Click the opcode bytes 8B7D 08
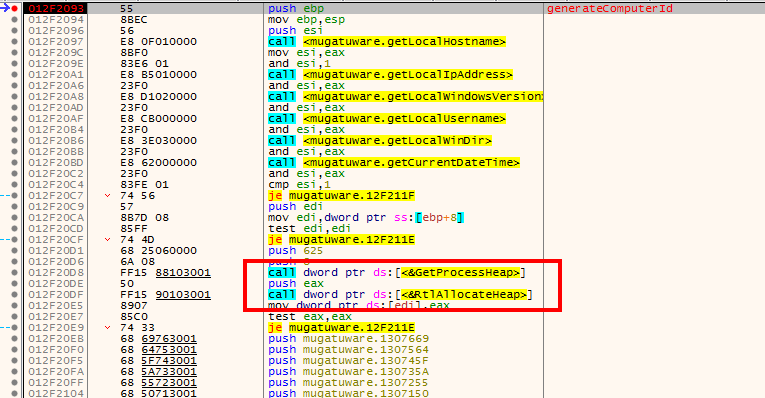 (x=144, y=218)
